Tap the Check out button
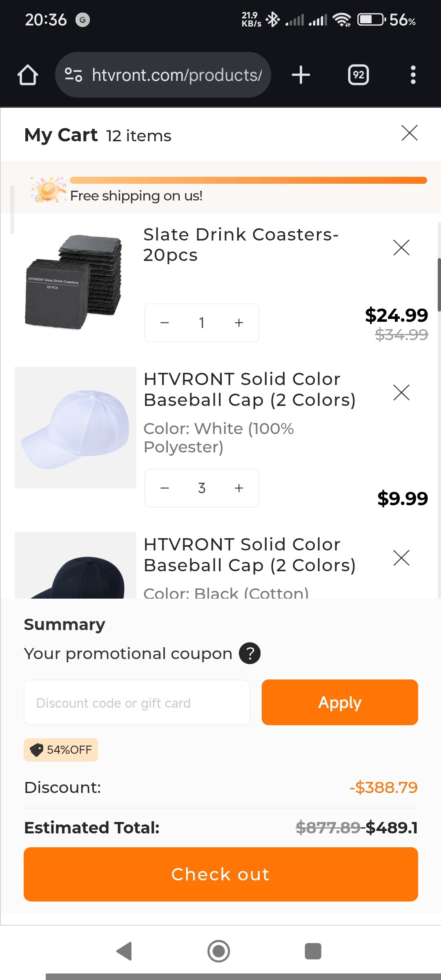 220,874
